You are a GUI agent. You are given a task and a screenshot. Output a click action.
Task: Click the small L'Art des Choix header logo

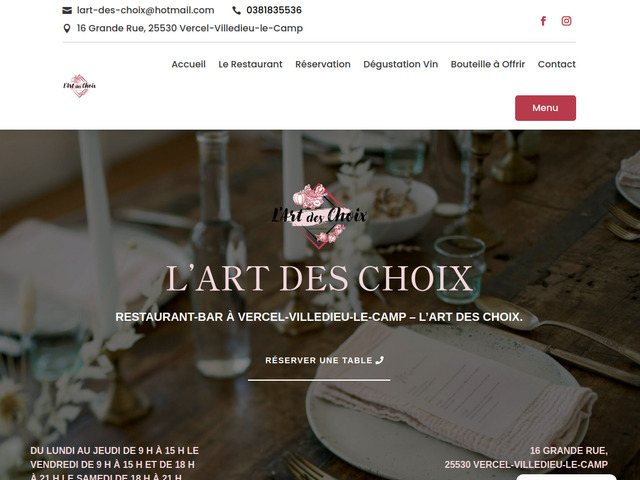pos(80,86)
